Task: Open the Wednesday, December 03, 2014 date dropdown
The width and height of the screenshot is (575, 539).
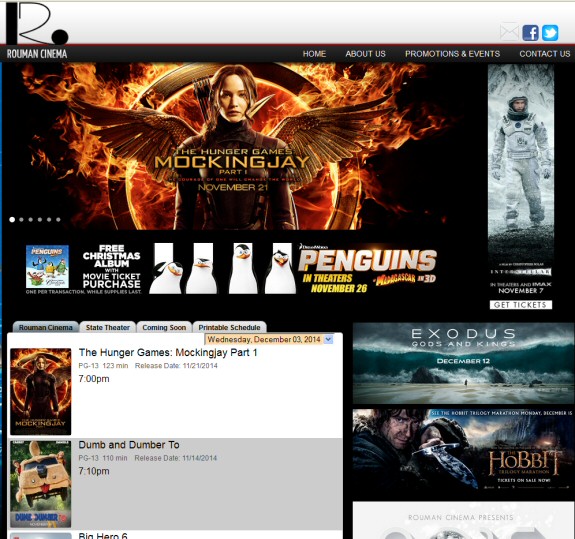Action: (x=269, y=339)
